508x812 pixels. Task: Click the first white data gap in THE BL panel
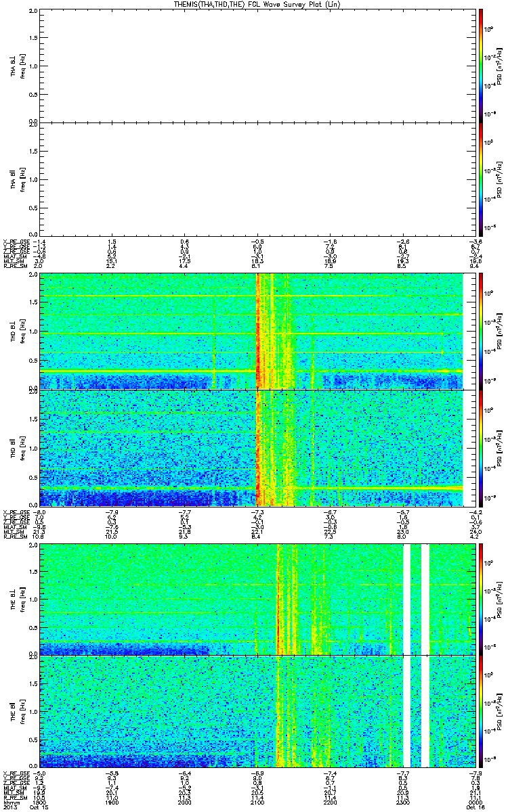tap(407, 599)
